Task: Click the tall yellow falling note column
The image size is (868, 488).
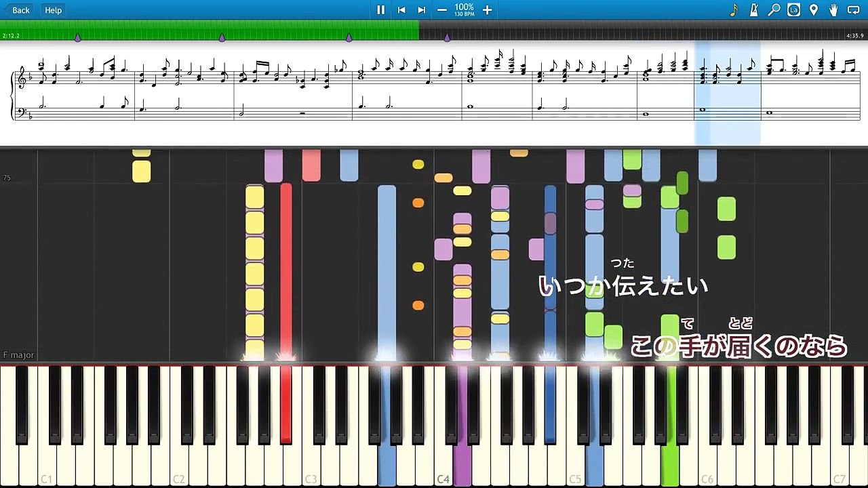Action: tap(254, 272)
